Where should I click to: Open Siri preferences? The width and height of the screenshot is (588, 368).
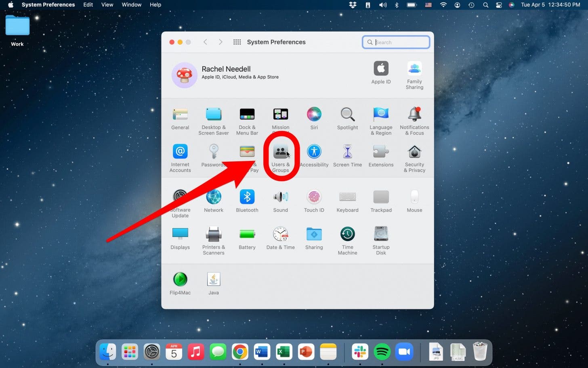click(314, 115)
